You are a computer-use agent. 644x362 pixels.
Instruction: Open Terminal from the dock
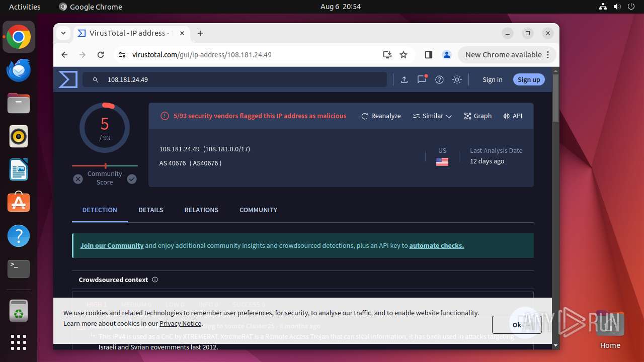click(19, 268)
